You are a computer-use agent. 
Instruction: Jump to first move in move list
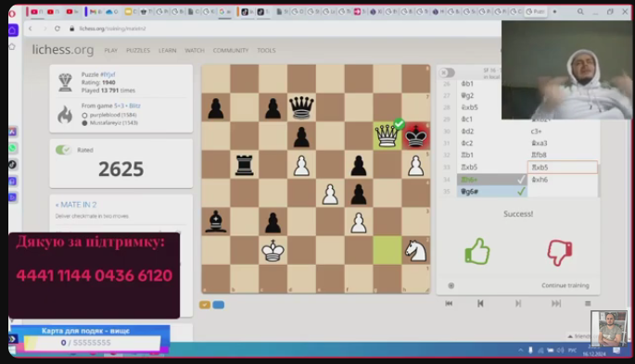click(449, 304)
